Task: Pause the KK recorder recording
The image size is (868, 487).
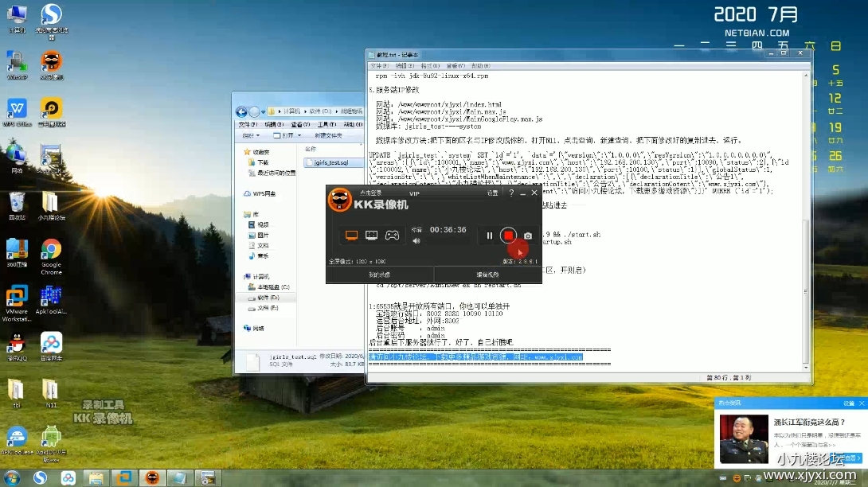Action: pos(489,236)
